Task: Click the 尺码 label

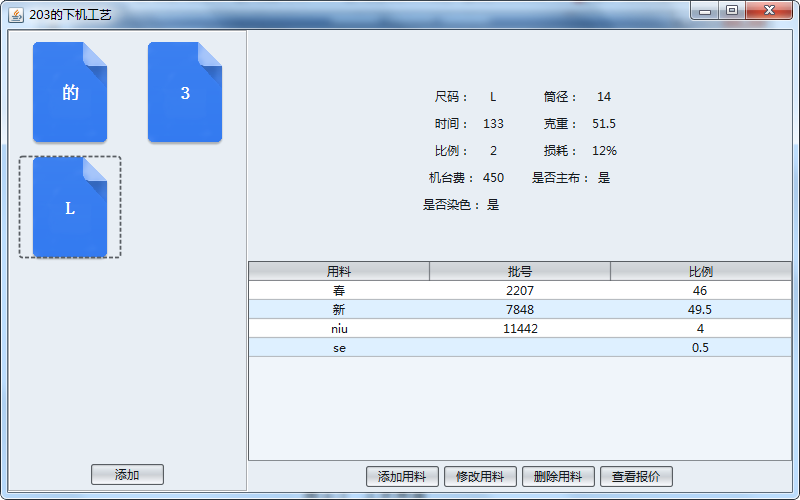Action: pyautogui.click(x=451, y=96)
